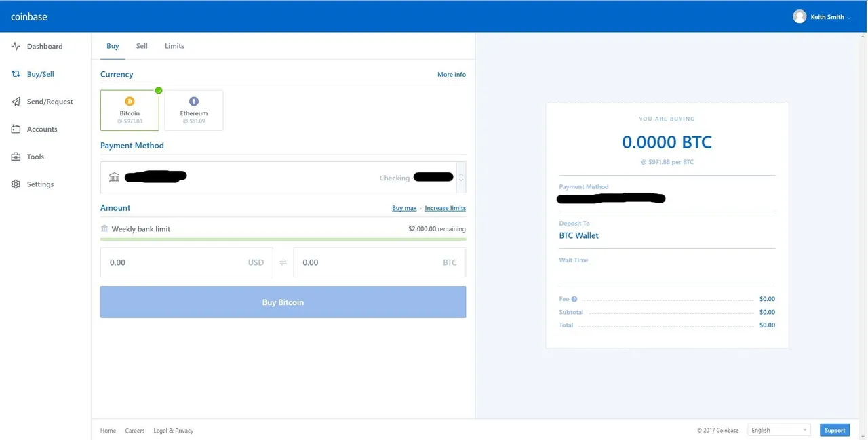868x440 pixels.
Task: Click the Subtotal $0.00 value
Action: (767, 313)
